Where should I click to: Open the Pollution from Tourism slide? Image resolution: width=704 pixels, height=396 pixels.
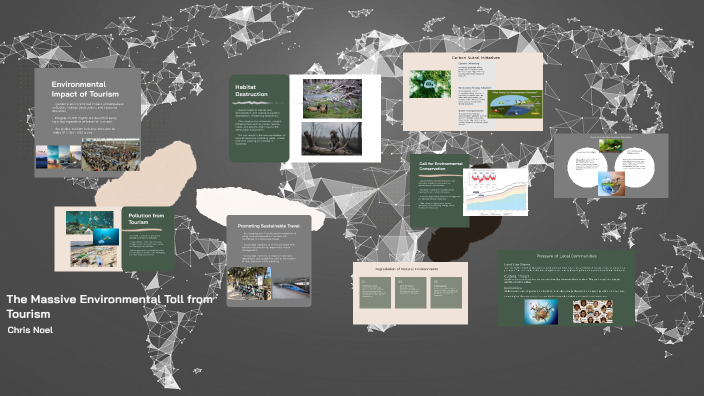(114, 239)
